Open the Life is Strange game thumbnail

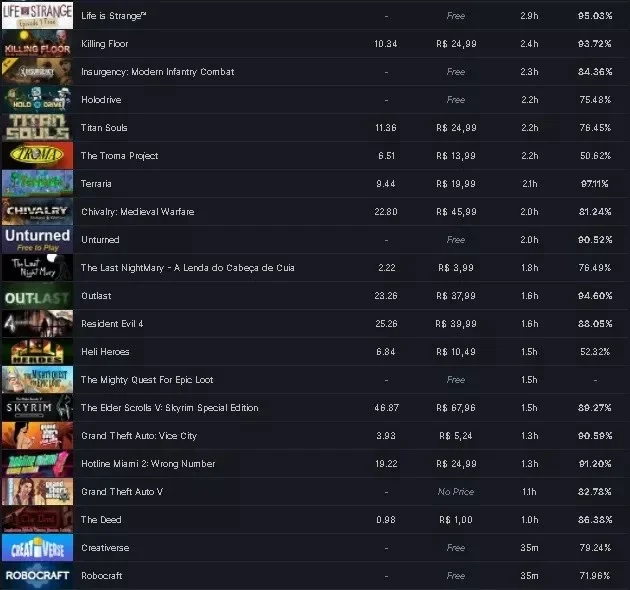pyautogui.click(x=37, y=15)
